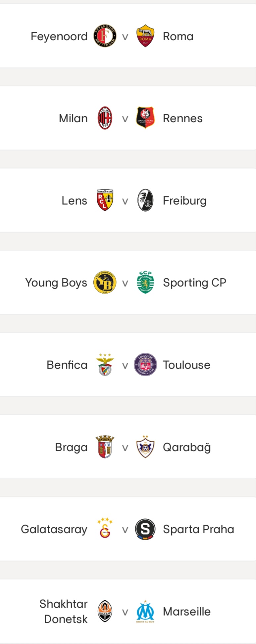256x644 pixels.
Task: Select the Sporting CP green crest
Action: click(145, 282)
